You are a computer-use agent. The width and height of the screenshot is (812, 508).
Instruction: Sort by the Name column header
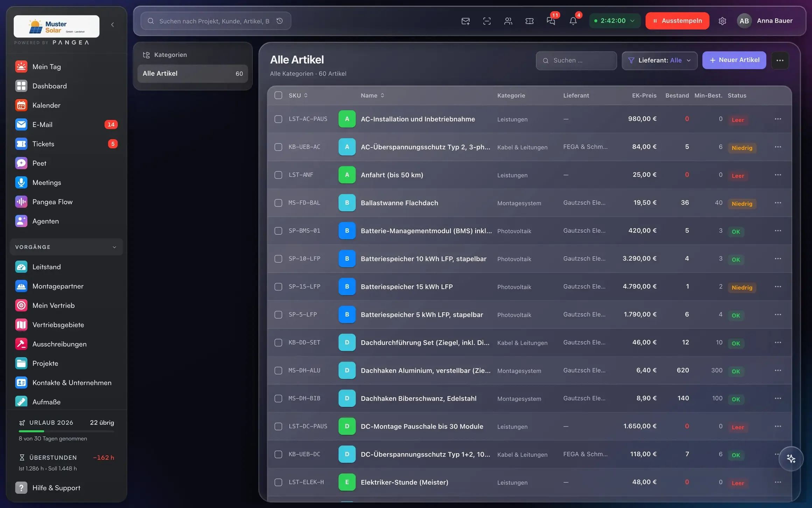point(372,95)
